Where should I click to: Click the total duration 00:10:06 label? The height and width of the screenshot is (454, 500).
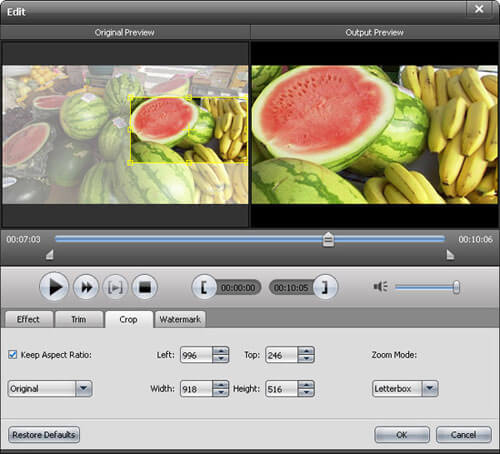tap(475, 239)
